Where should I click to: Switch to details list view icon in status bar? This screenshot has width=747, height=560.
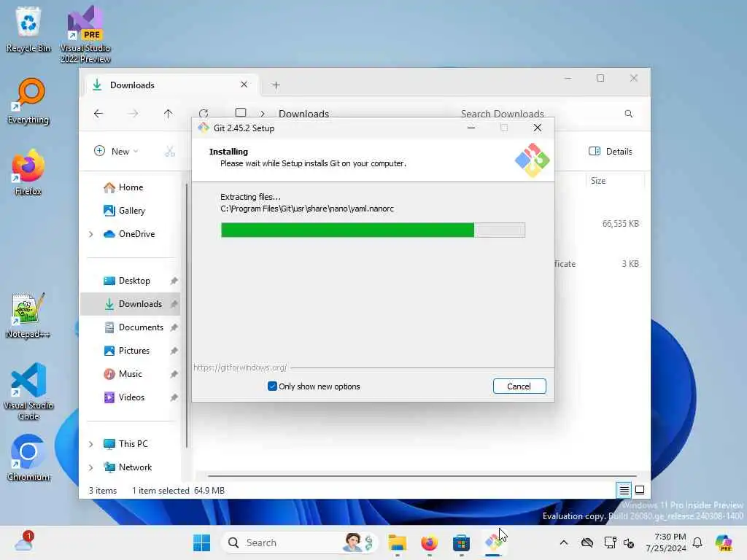tap(624, 490)
